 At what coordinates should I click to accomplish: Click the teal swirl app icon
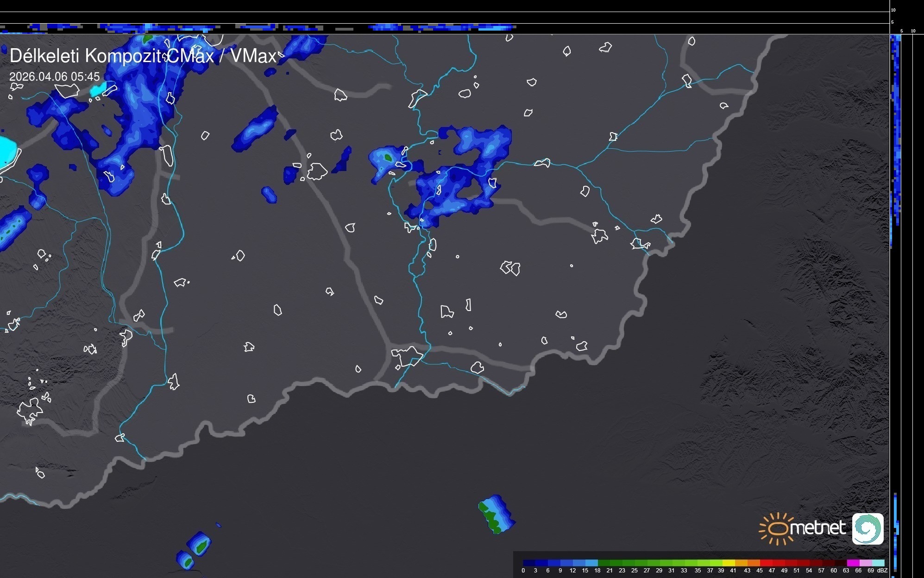click(867, 528)
